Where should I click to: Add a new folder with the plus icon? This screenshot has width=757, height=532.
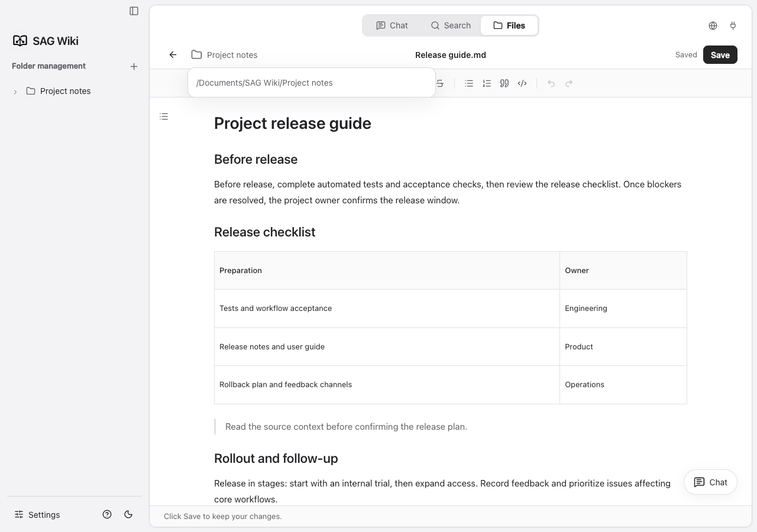[134, 66]
